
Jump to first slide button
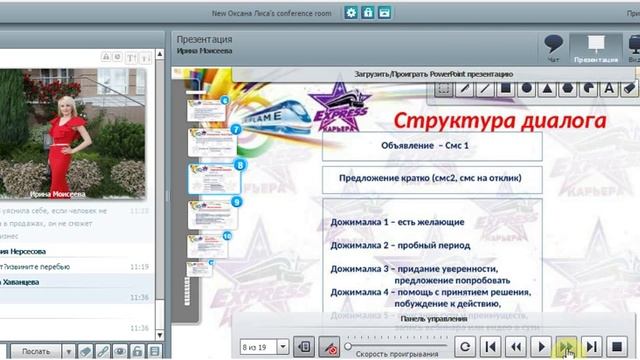[491, 347]
